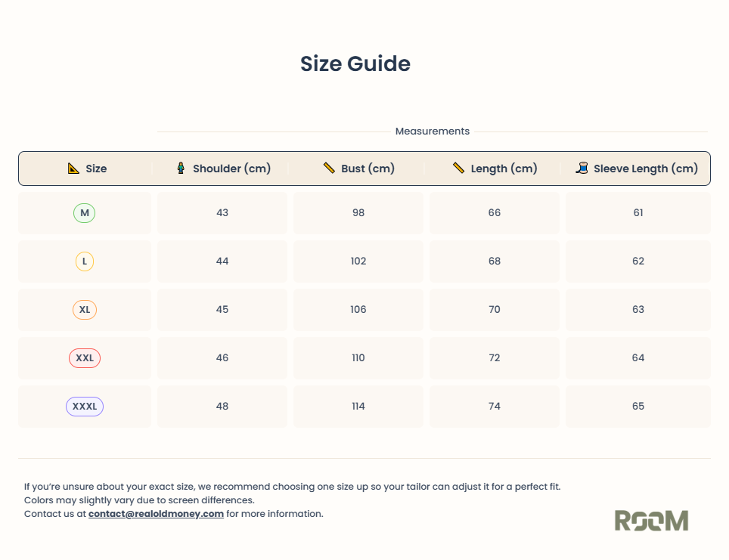
Task: Click shoulder value 44 in row L
Action: 222,261
